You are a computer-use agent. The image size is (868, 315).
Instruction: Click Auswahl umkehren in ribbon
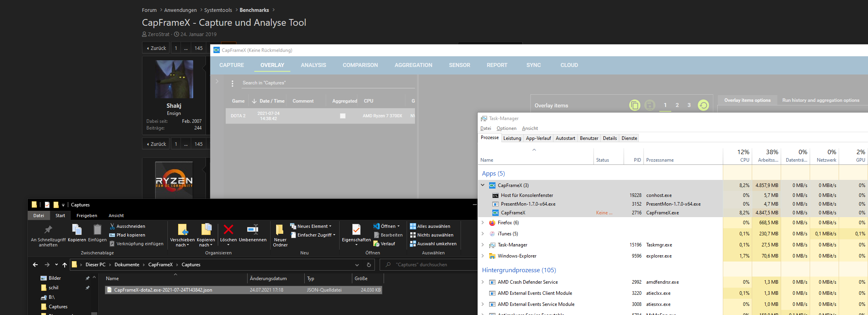pyautogui.click(x=433, y=244)
